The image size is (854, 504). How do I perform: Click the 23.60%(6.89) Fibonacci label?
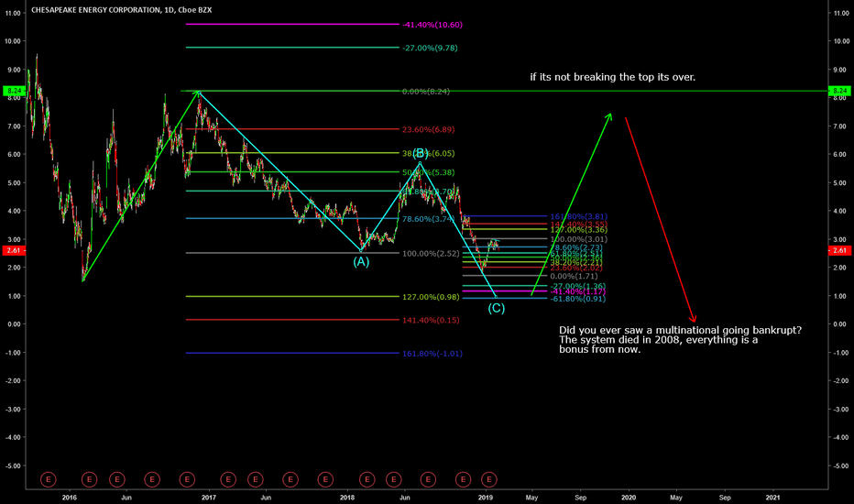(x=428, y=130)
